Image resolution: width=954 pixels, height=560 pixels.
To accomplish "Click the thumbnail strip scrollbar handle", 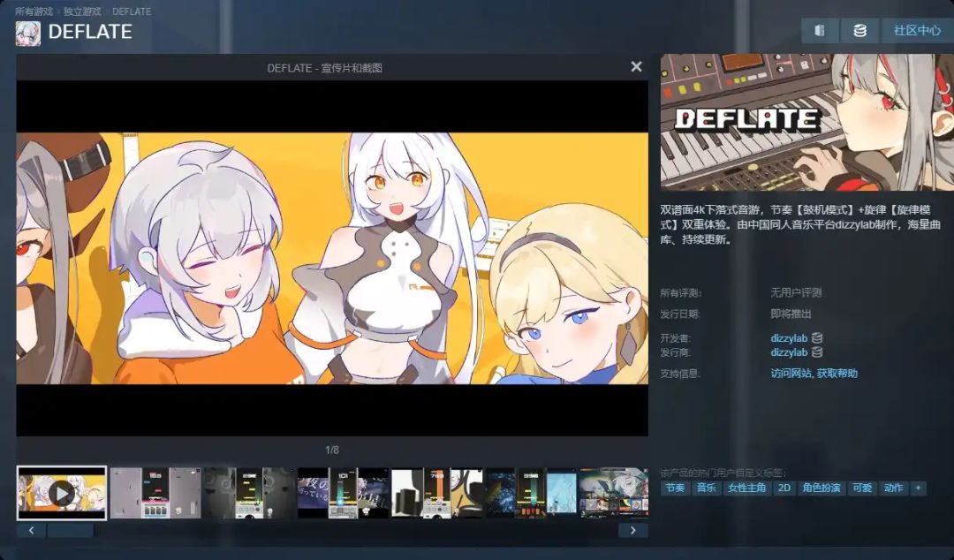I will coord(71,530).
